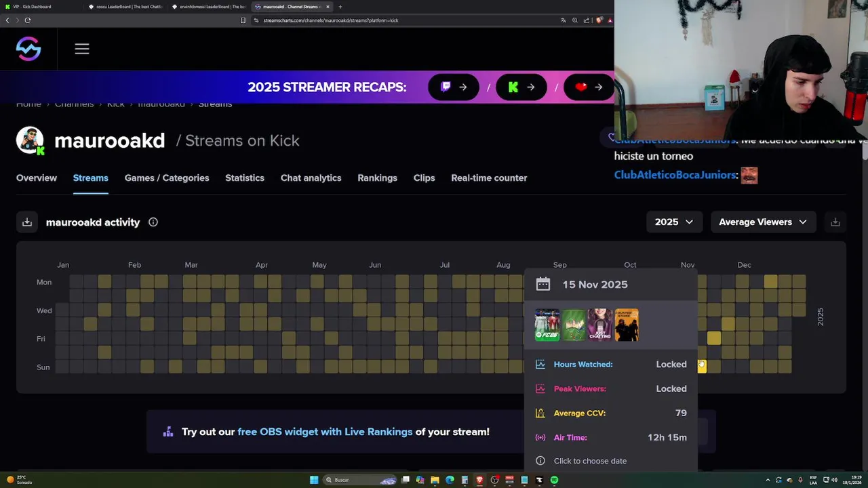Click 'Click to choose date' in tooltip
The height and width of the screenshot is (488, 868).
click(x=590, y=461)
